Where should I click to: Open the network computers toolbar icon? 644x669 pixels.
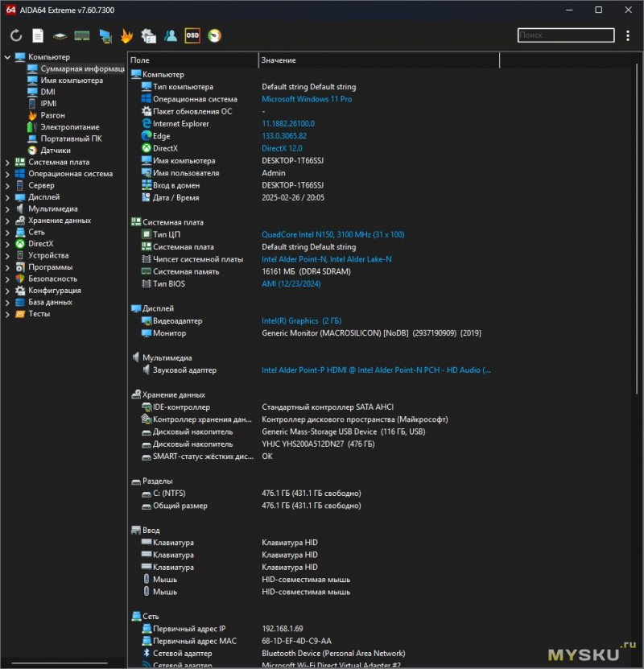pos(105,36)
